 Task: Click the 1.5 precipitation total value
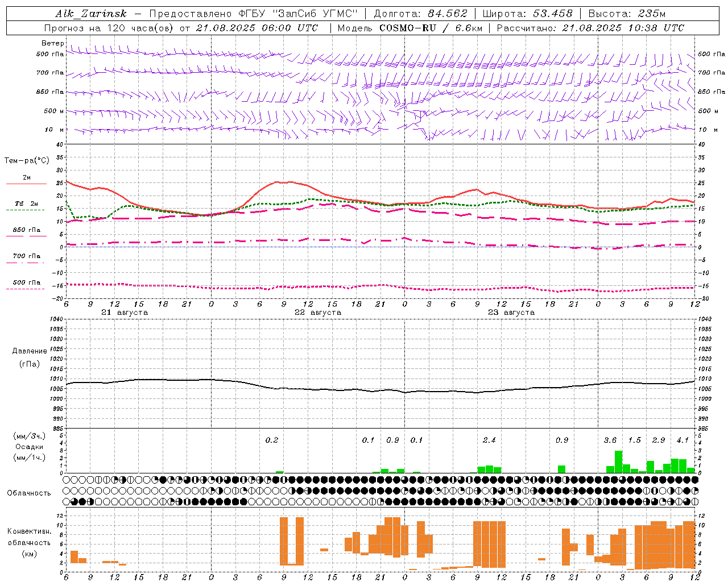tap(634, 440)
